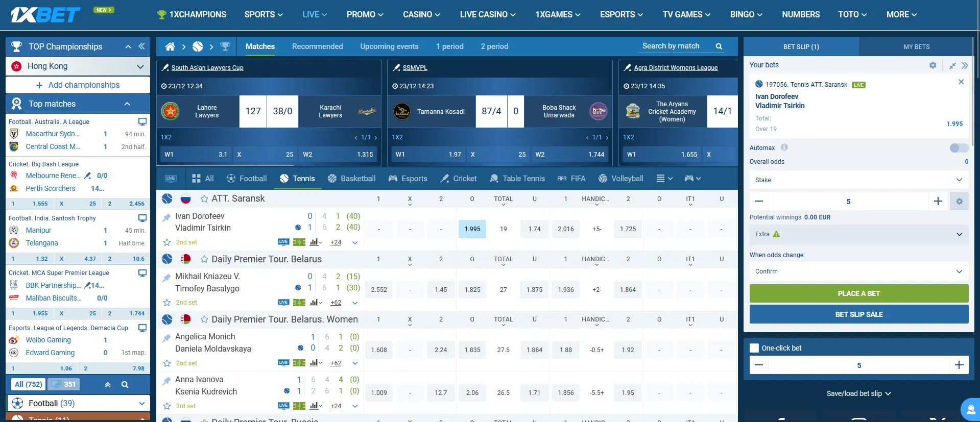Open statistics chart icon for Dorofeev match

(314, 242)
